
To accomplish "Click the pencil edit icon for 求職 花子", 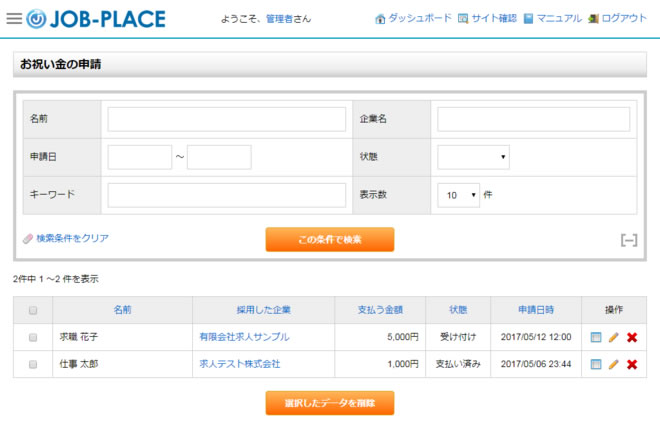I will click(x=614, y=337).
